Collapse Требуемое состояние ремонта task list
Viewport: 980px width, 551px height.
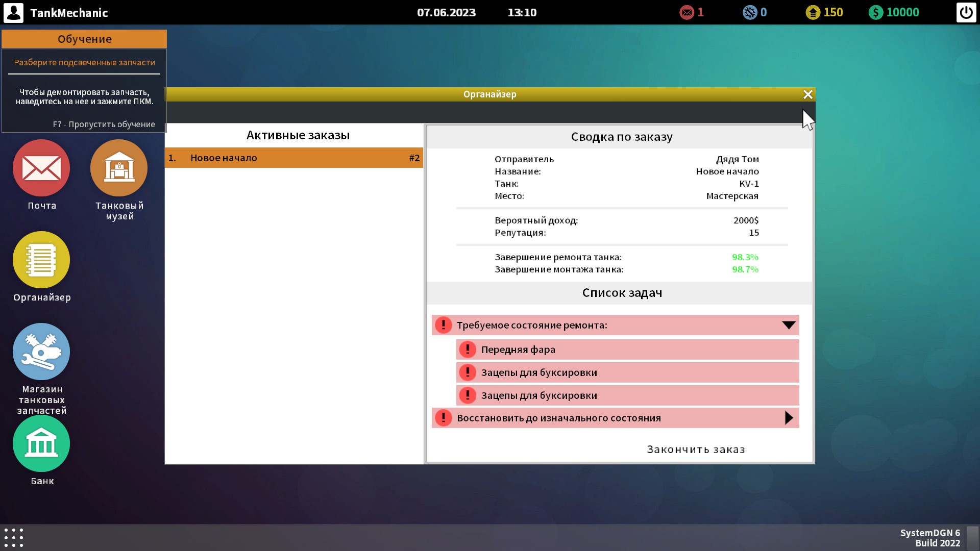coord(789,325)
